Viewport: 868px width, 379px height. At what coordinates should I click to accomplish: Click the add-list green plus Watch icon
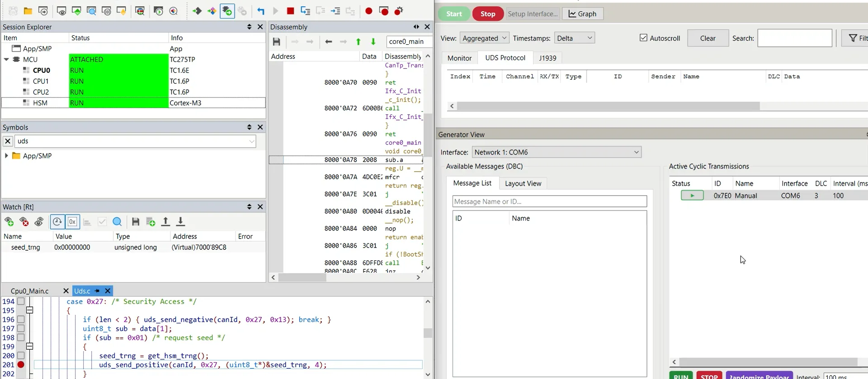coord(151,222)
